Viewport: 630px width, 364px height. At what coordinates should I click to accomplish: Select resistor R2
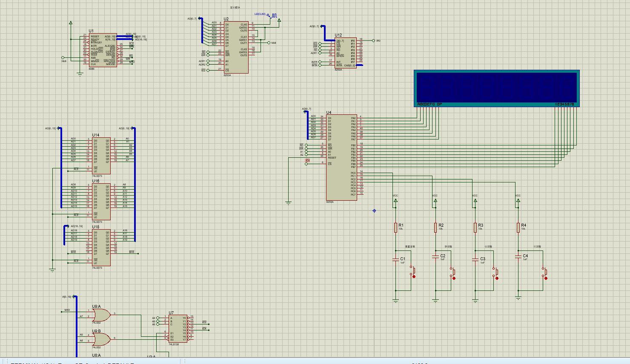[x=435, y=227]
